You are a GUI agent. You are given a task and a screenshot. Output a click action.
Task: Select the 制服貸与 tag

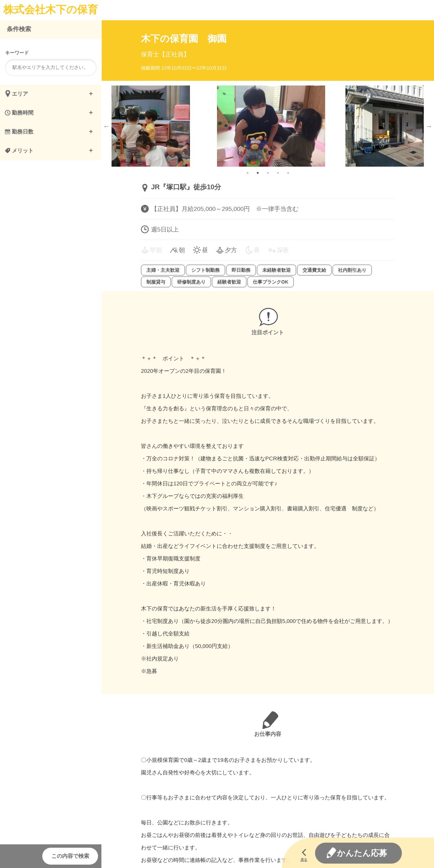tap(156, 282)
